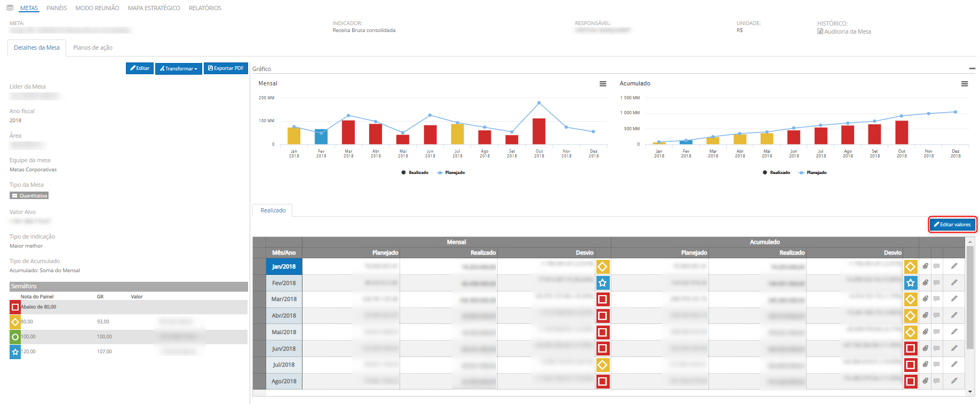Go to the PAINÉIS menu
The height and width of the screenshot is (404, 980).
click(x=57, y=8)
